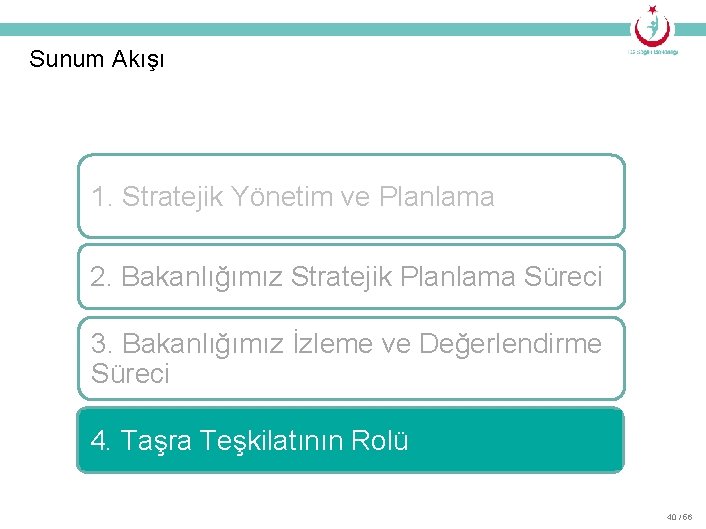
Task: Click the number '2.' in the second box
Action: pos(101,276)
